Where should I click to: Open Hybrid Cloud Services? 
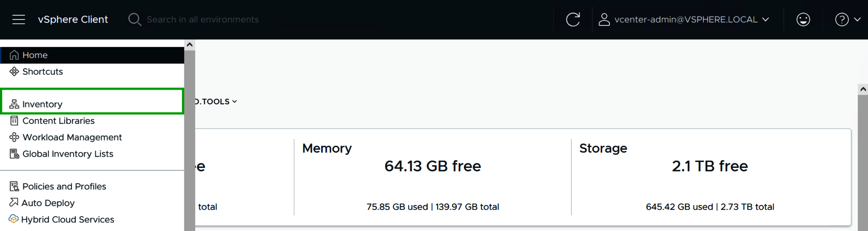[67, 220]
